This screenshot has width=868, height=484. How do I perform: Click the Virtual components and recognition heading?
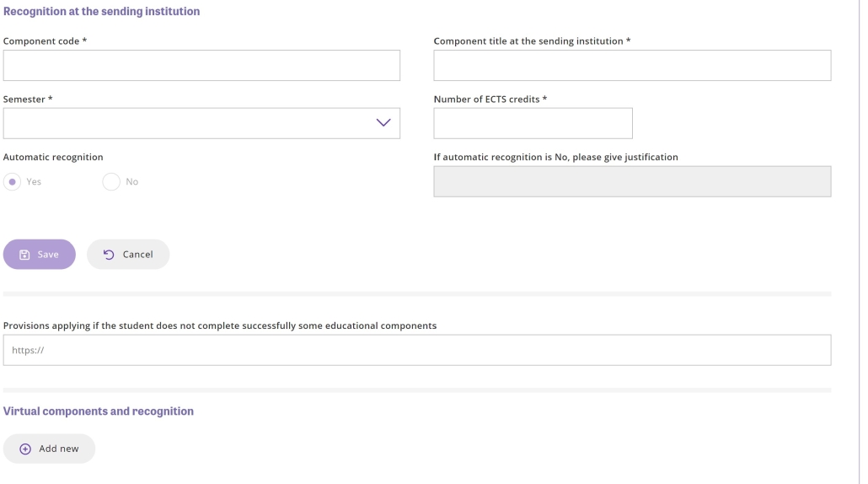pyautogui.click(x=99, y=411)
